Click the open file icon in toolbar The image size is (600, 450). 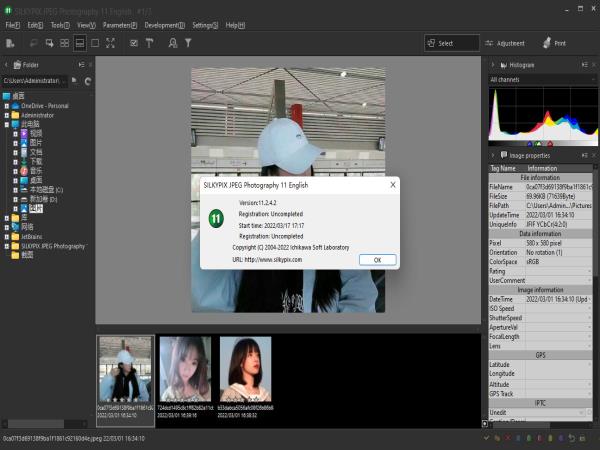10,43
